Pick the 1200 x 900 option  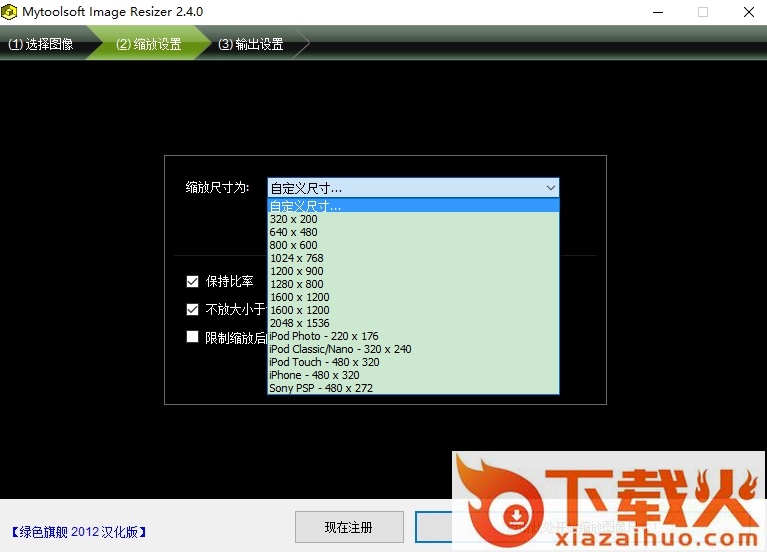click(x=413, y=271)
